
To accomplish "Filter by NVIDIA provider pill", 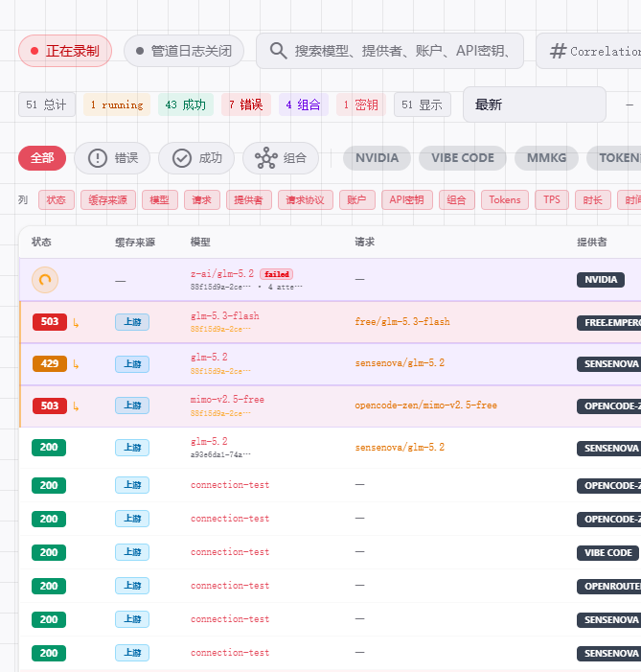I will tap(378, 158).
